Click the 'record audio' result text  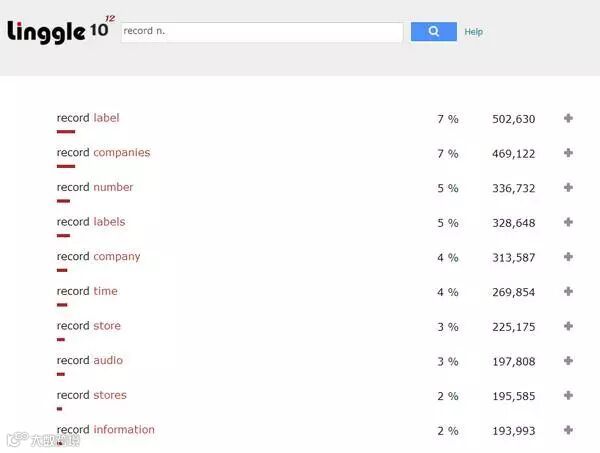pyautogui.click(x=90, y=360)
